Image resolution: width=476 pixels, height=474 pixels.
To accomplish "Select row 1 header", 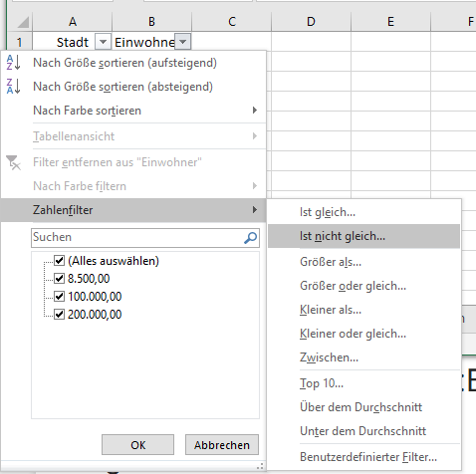I will pyautogui.click(x=19, y=42).
